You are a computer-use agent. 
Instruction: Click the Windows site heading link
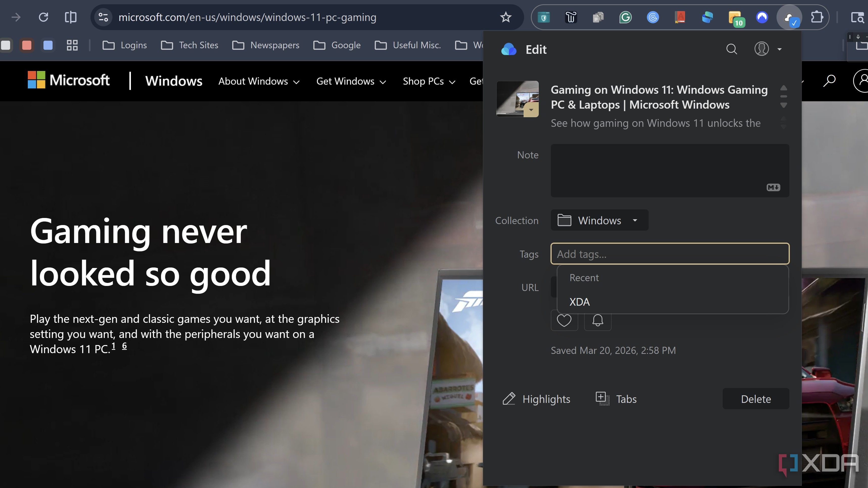(x=174, y=81)
